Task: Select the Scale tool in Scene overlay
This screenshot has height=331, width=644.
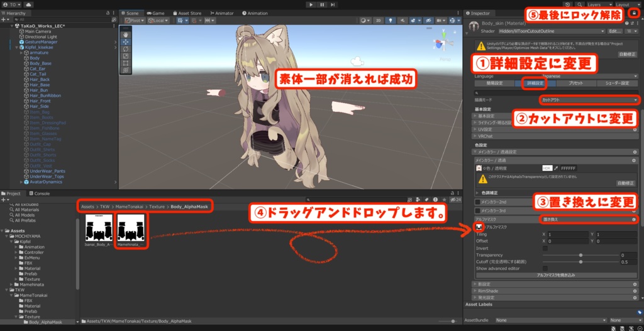Action: (126, 56)
